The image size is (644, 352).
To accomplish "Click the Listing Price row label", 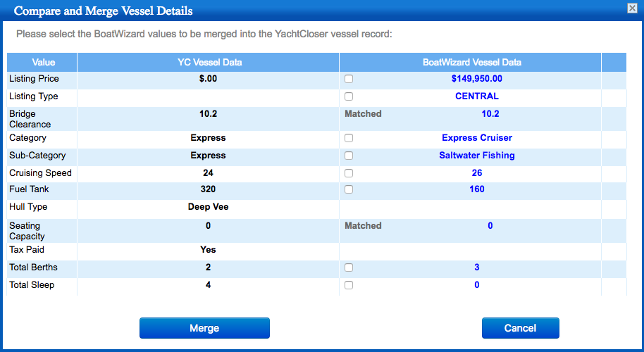I will pos(34,79).
